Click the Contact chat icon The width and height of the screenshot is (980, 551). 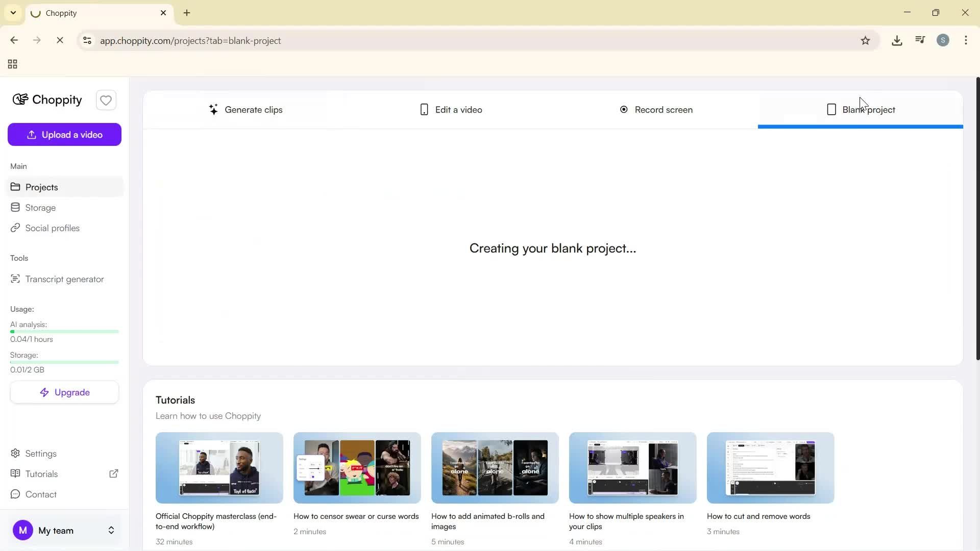(x=16, y=494)
